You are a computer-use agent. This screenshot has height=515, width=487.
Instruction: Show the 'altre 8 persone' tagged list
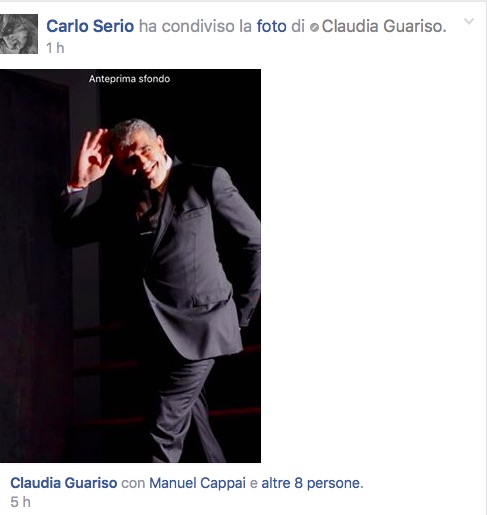click(312, 483)
